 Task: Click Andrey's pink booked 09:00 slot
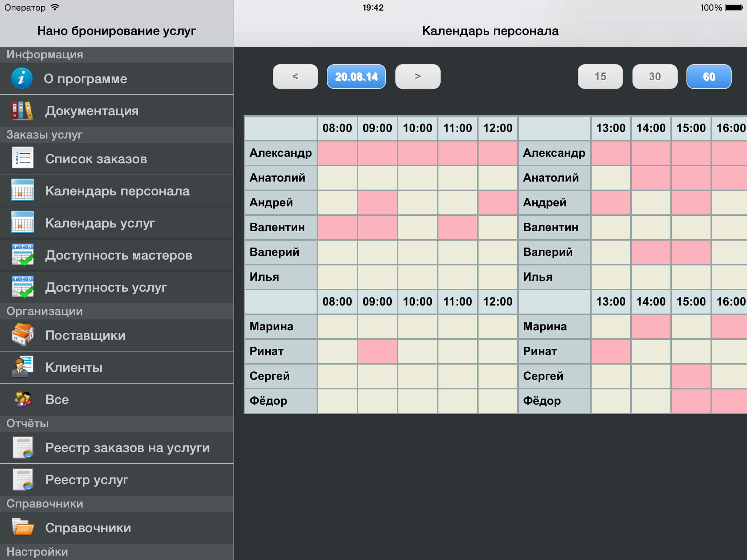[x=377, y=202]
